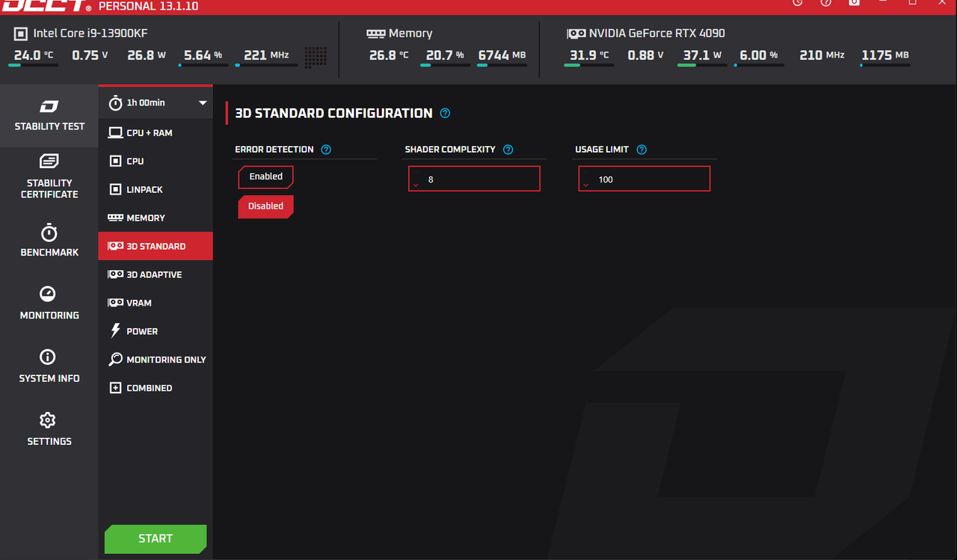Click the GPU temperature reading 31.9 °C
This screenshot has width=957, height=560.
click(589, 55)
